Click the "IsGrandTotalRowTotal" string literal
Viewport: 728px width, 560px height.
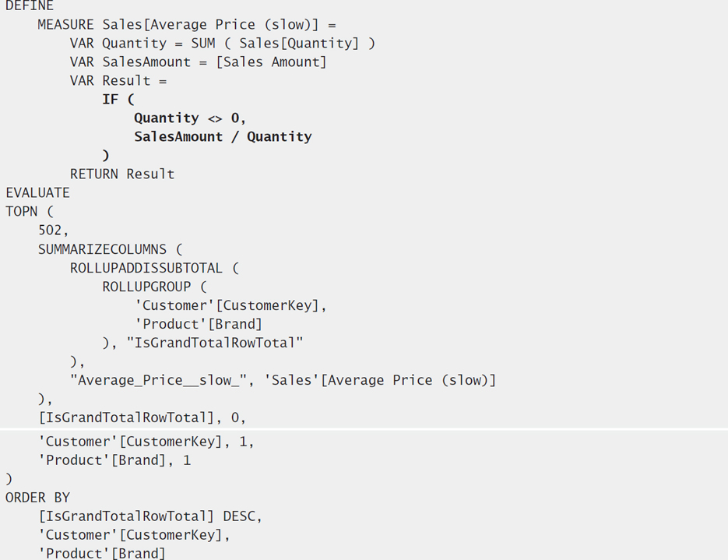click(215, 343)
